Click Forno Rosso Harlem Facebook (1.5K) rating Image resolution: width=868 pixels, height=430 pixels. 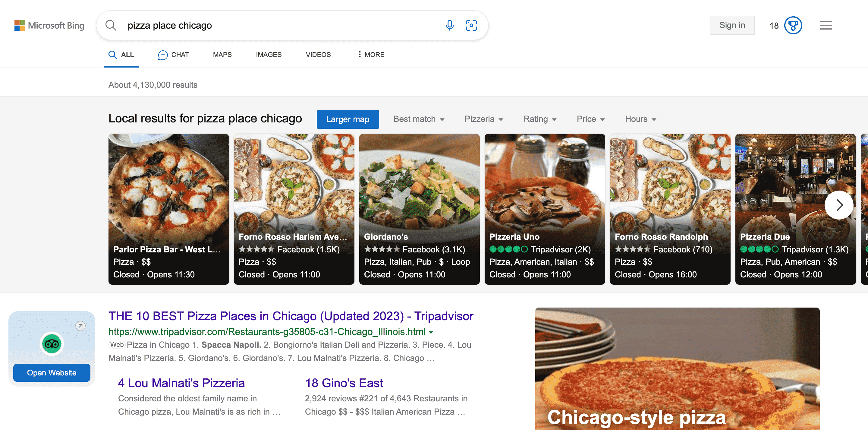[289, 249]
